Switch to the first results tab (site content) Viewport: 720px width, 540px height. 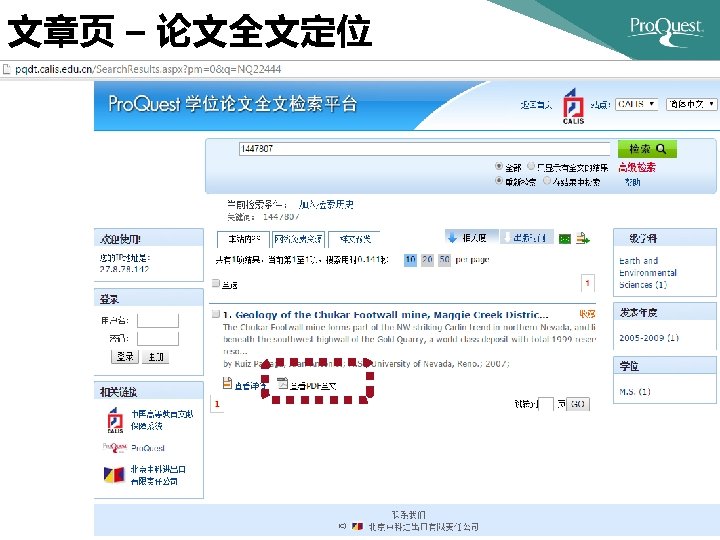point(243,239)
